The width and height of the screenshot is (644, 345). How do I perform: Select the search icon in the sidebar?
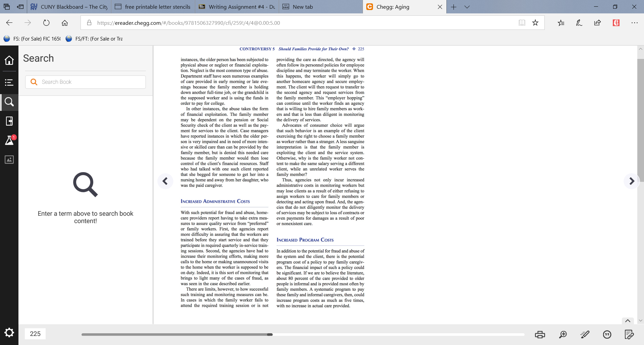[9, 102]
